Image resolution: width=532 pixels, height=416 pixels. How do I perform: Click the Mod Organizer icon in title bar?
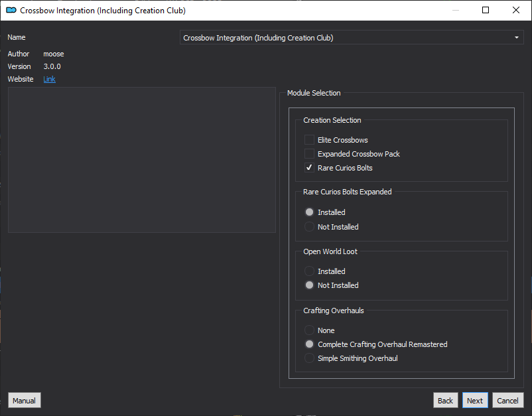(11, 10)
